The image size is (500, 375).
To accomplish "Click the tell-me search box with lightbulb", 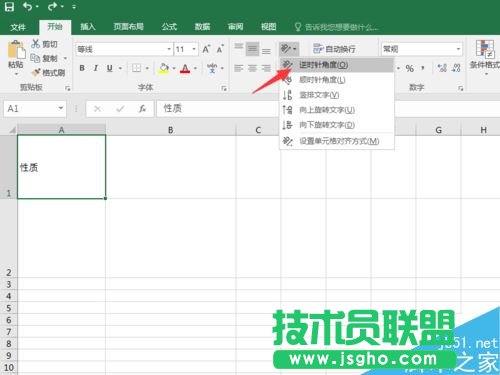I will pyautogui.click(x=337, y=27).
